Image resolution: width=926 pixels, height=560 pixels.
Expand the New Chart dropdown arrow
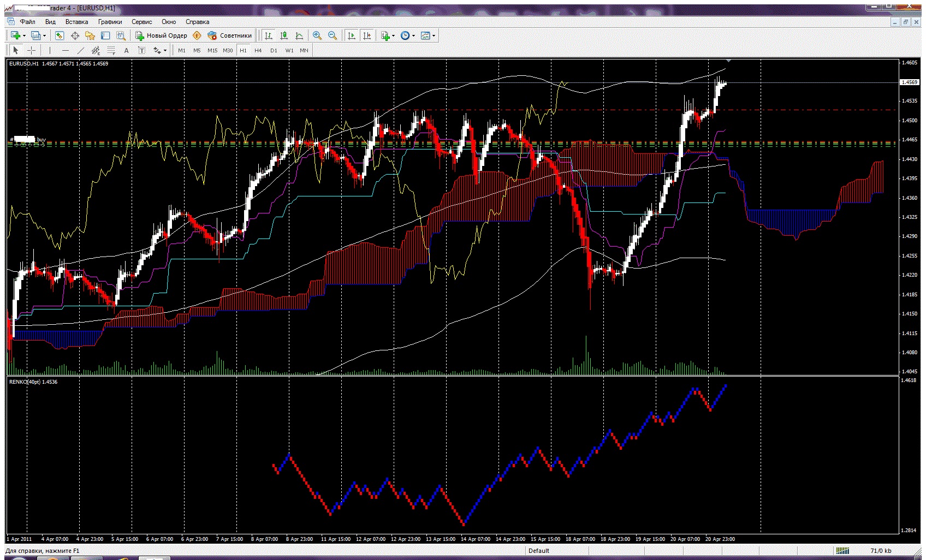tap(24, 36)
